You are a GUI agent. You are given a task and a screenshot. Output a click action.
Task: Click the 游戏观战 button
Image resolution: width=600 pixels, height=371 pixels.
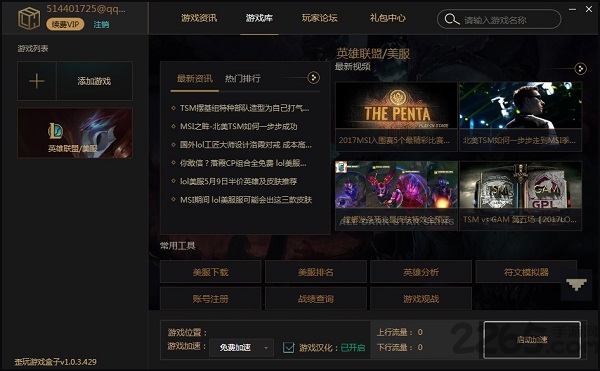(421, 299)
